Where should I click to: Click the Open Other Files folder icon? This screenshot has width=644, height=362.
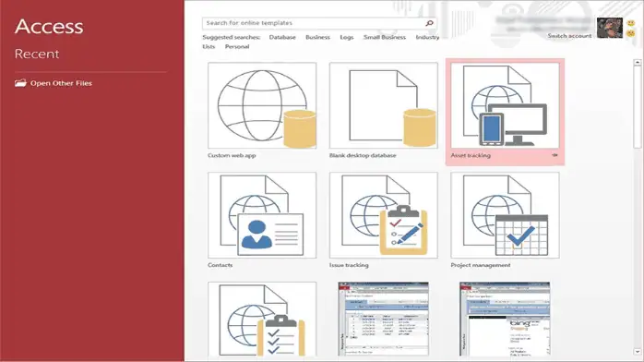click(20, 83)
